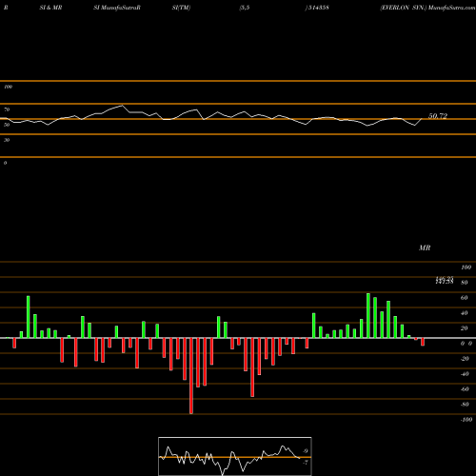The width and height of the screenshot is (476, 476).
Task: Click the -7 value in mini chart
Action: pyautogui.click(x=305, y=463)
